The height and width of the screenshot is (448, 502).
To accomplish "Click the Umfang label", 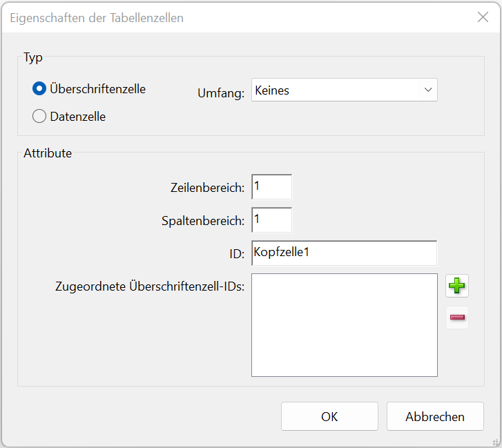I will click(x=221, y=93).
